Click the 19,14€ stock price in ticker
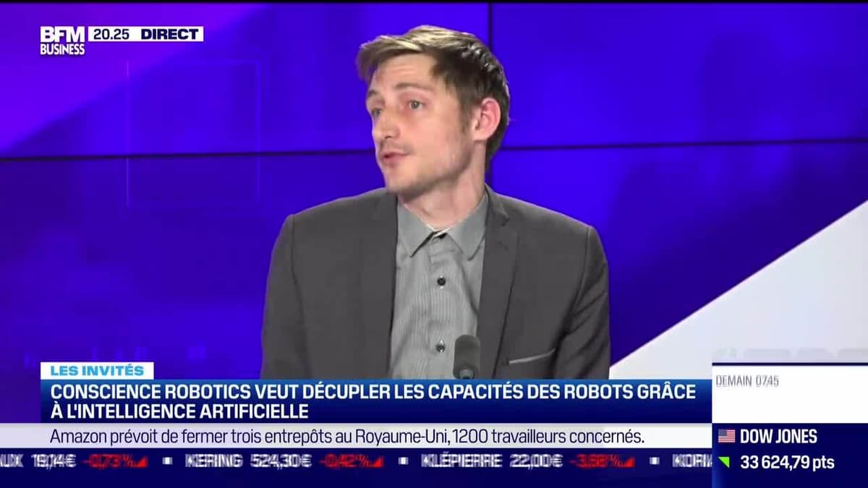 point(54,461)
